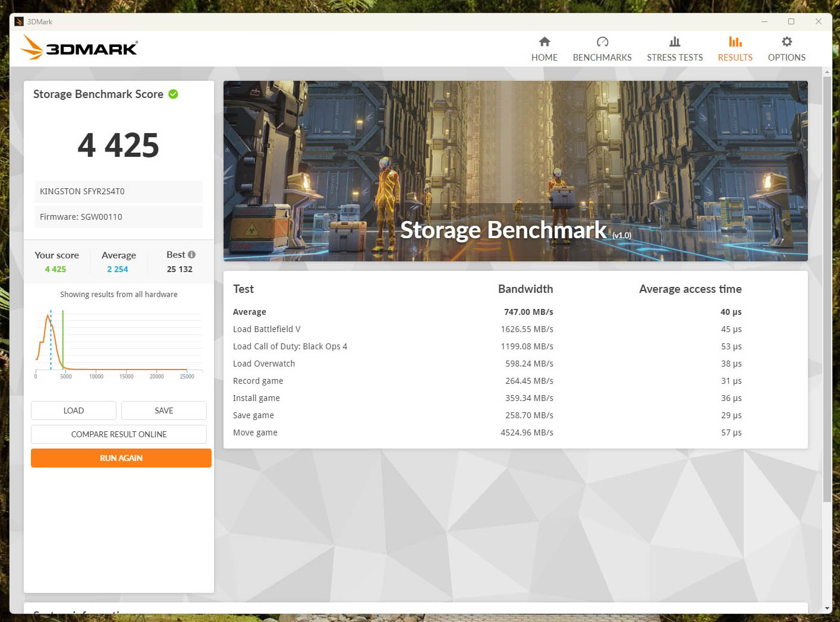Click the Bandwidth column header
The image size is (840, 622).
[x=526, y=289]
